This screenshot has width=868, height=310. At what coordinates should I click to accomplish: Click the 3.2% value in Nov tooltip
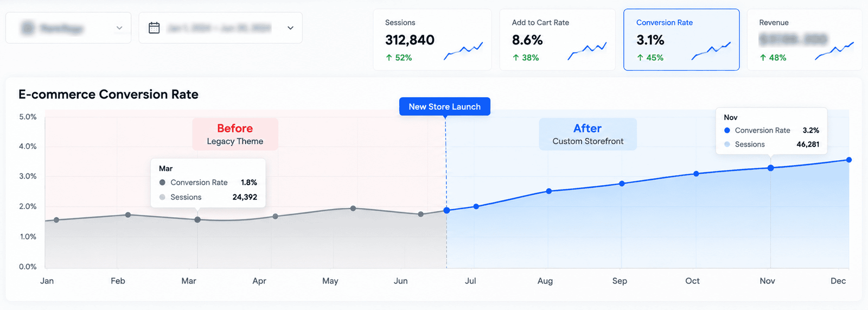tap(811, 130)
